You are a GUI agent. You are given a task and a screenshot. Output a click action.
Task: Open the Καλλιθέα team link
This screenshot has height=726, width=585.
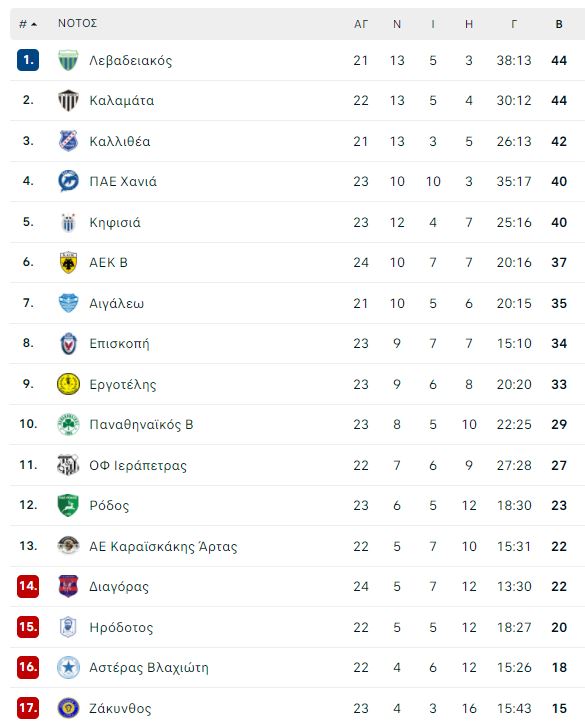(120, 141)
